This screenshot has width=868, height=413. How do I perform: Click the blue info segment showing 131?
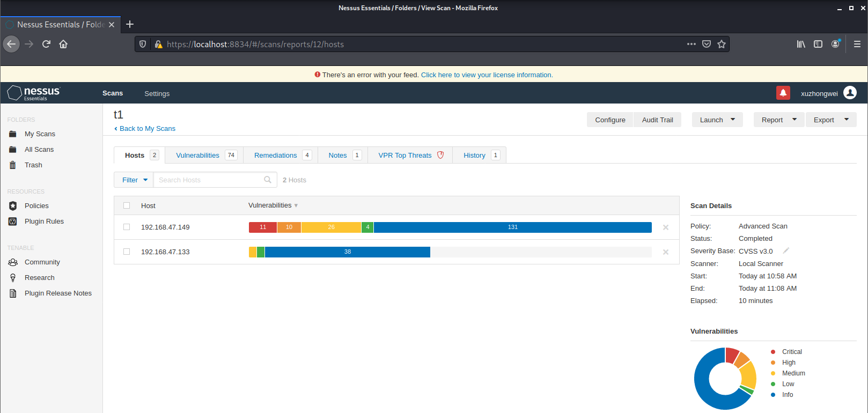513,227
